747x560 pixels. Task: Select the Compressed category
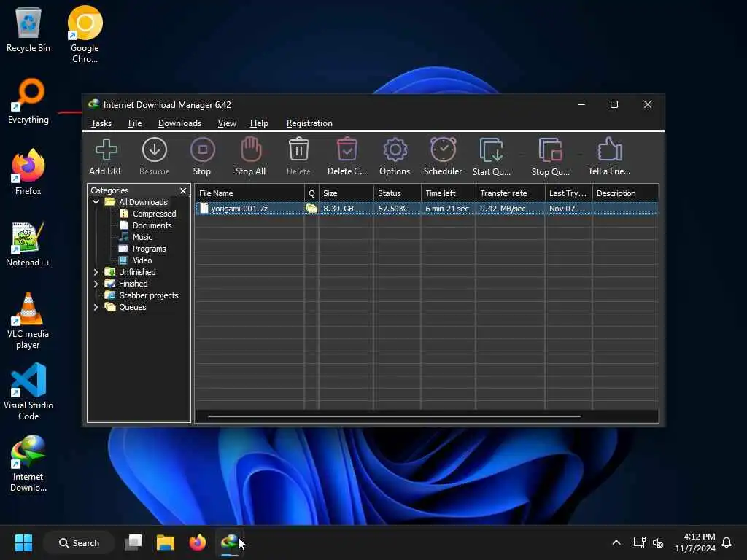tap(154, 214)
